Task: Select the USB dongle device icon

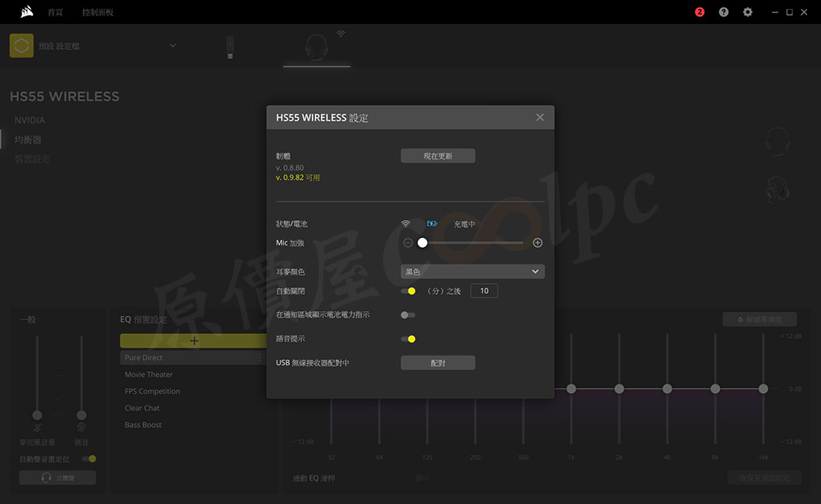Action: coord(230,47)
